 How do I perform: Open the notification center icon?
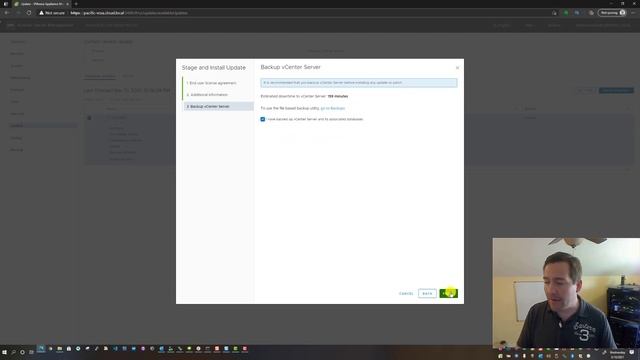point(632,352)
